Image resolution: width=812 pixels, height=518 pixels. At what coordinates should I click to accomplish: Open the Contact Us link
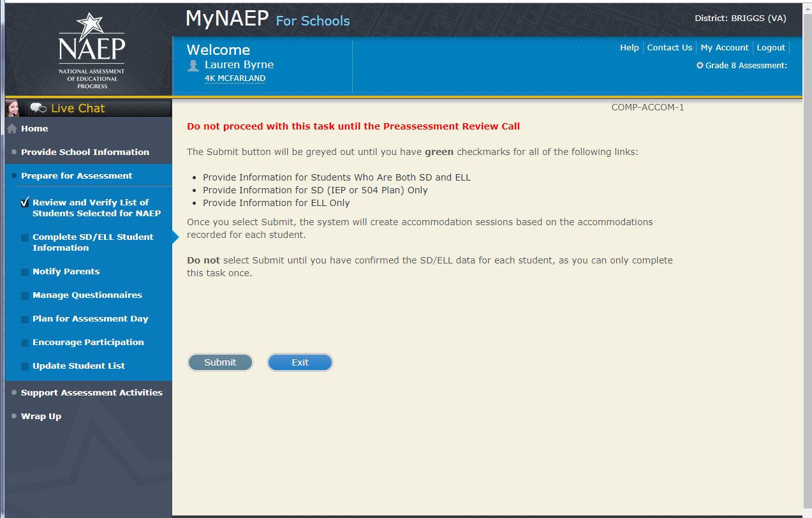point(669,47)
